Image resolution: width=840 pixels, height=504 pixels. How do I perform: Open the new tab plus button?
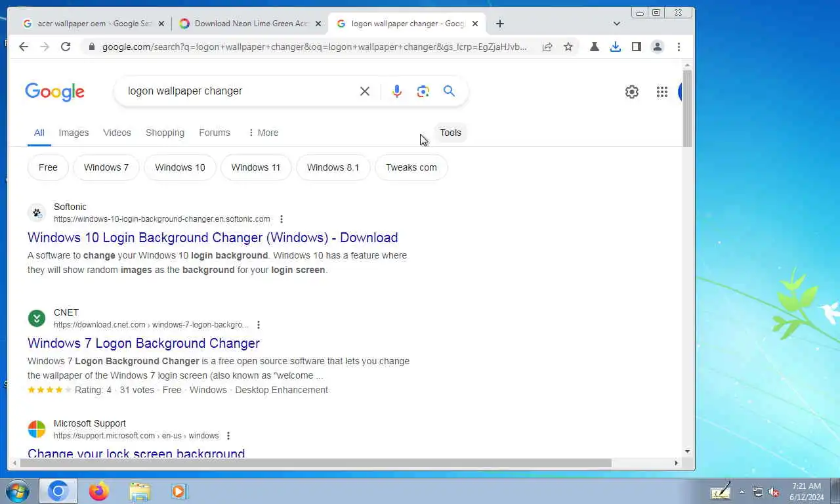pyautogui.click(x=500, y=24)
